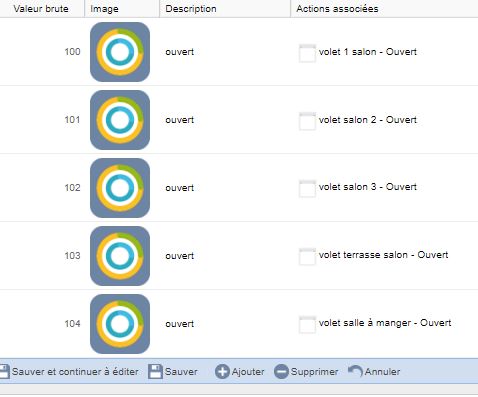
Task: Click the minus icon for Supprimer
Action: pos(281,372)
